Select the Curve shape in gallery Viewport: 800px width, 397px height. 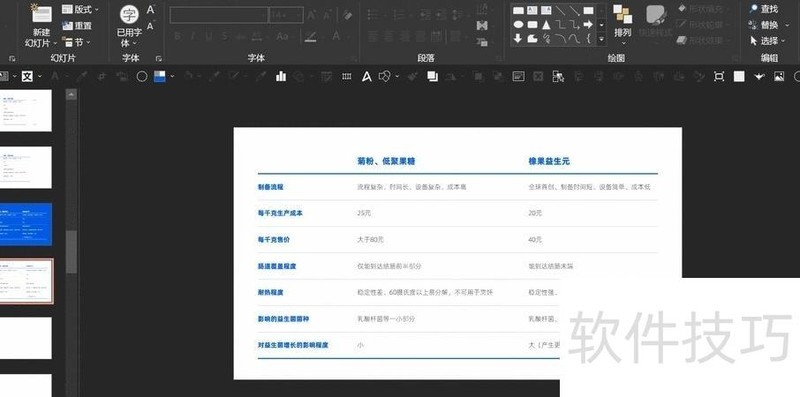tap(574, 38)
